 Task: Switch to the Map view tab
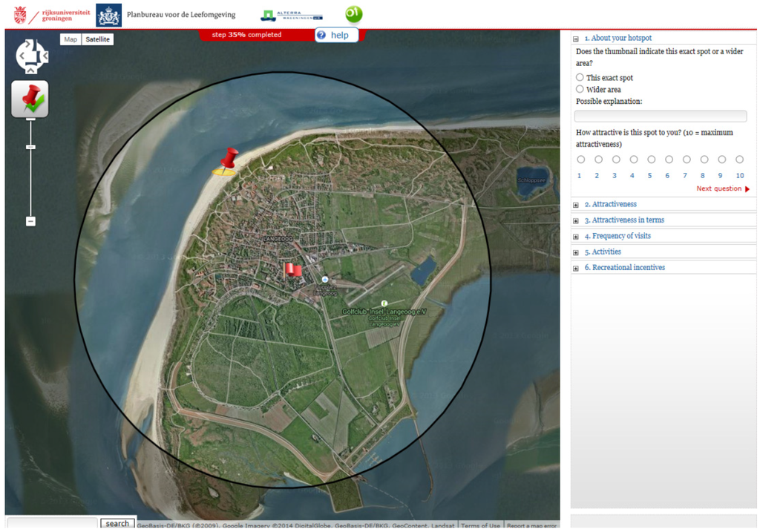71,39
